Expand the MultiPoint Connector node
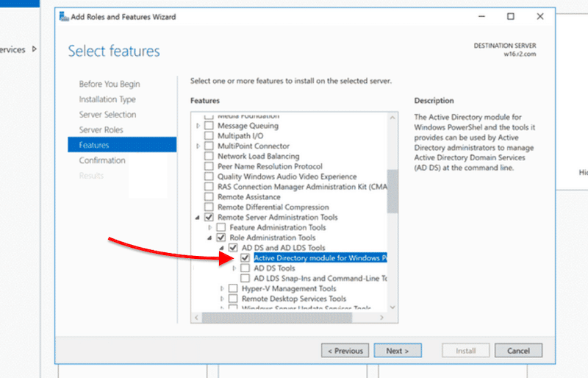Viewport: 588px width, 378px height. point(198,146)
